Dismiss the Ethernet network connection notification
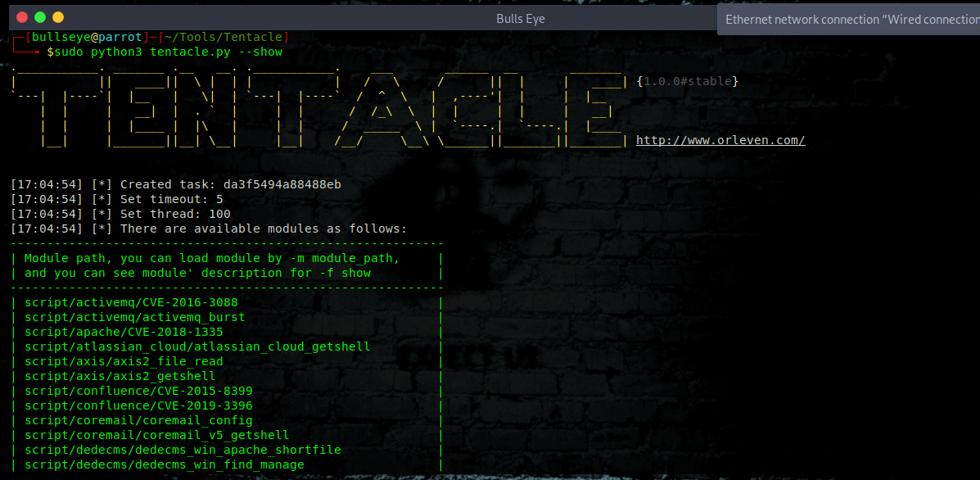 click(x=849, y=20)
